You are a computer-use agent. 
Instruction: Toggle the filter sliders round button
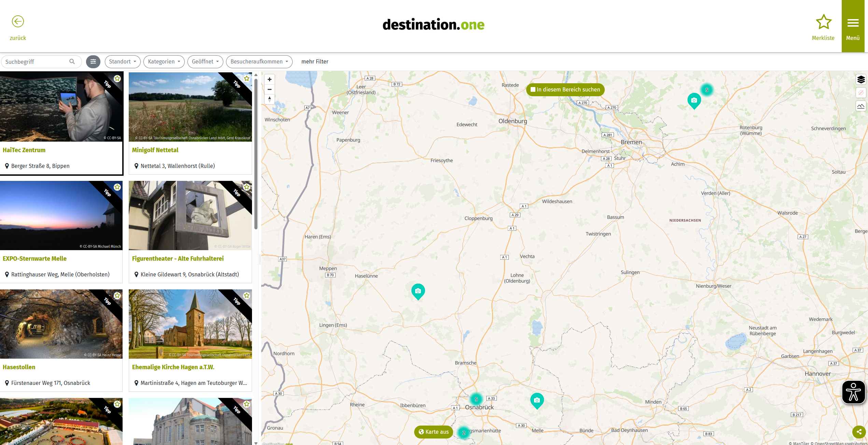tap(93, 61)
